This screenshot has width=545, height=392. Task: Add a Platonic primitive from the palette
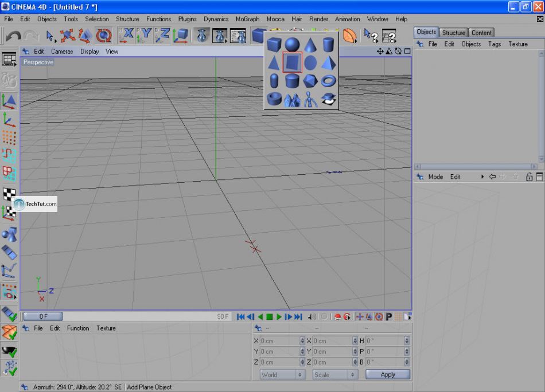(310, 81)
